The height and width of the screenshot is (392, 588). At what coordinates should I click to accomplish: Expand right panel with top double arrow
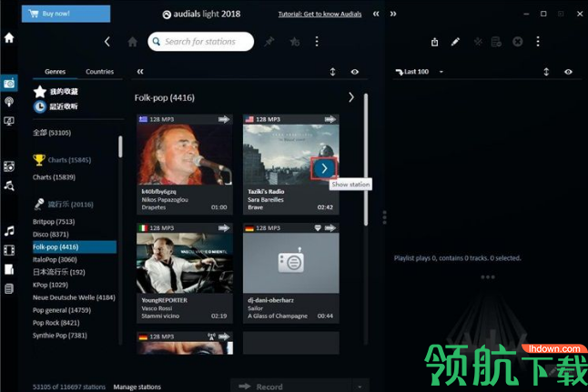pyautogui.click(x=393, y=14)
